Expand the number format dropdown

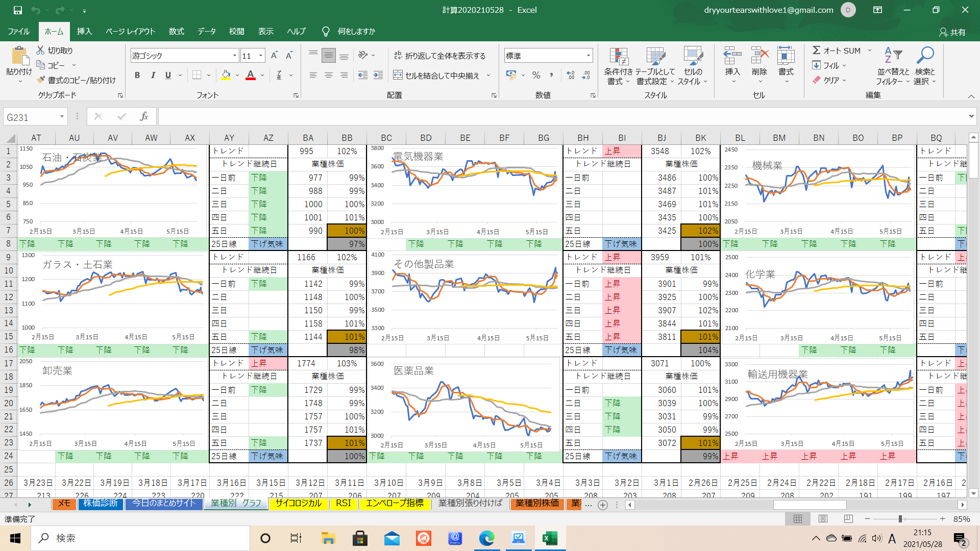click(x=588, y=56)
